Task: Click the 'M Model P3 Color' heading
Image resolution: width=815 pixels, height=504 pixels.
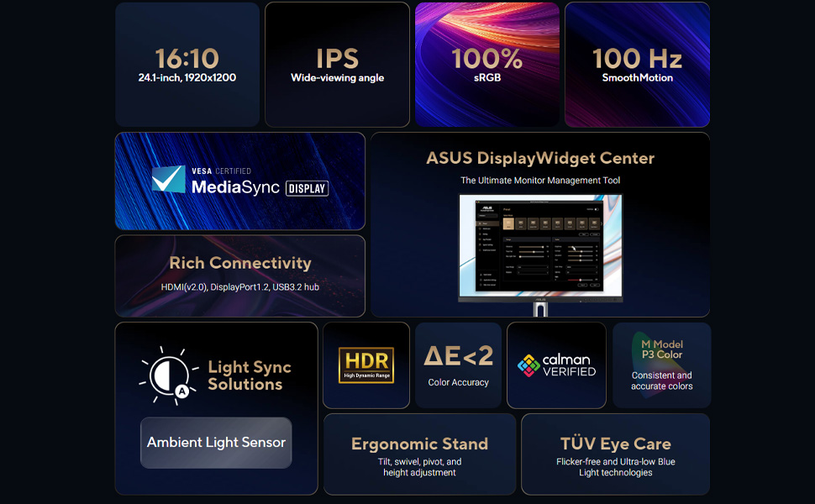Action: tap(662, 349)
